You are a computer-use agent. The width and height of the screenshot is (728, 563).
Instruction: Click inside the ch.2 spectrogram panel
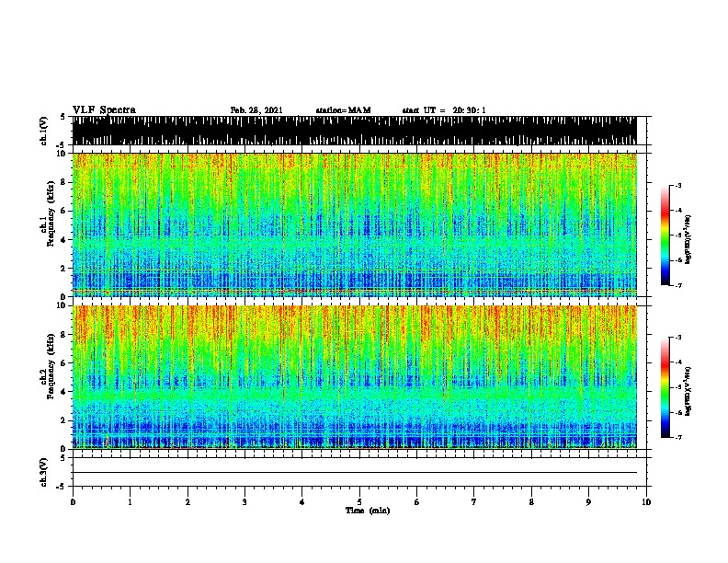pyautogui.click(x=354, y=377)
